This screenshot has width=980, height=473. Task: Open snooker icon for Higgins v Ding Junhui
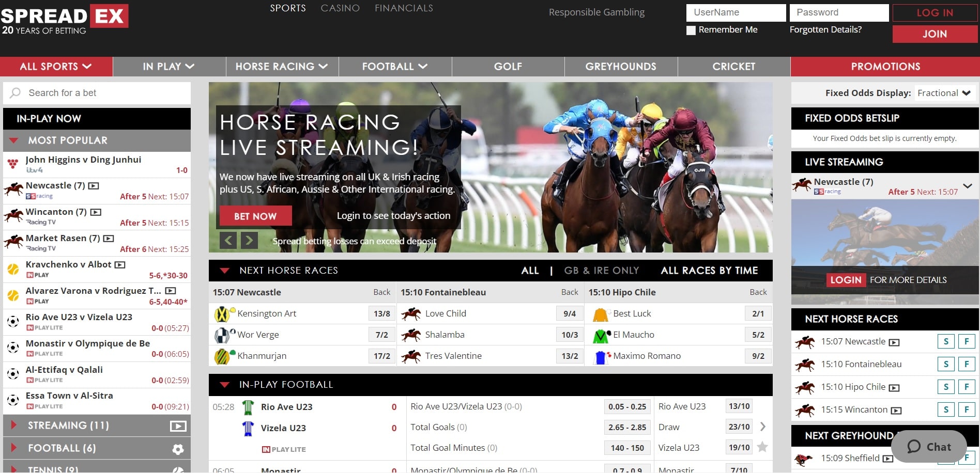pos(13,164)
